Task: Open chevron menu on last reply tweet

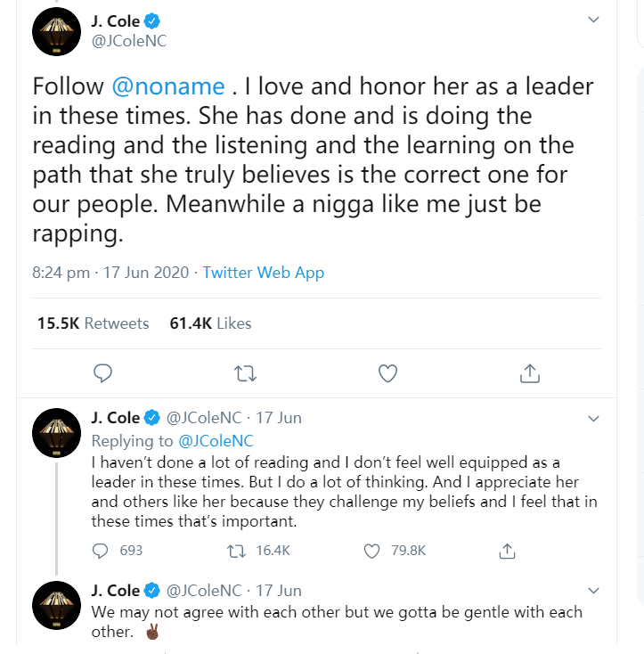Action: (594, 590)
